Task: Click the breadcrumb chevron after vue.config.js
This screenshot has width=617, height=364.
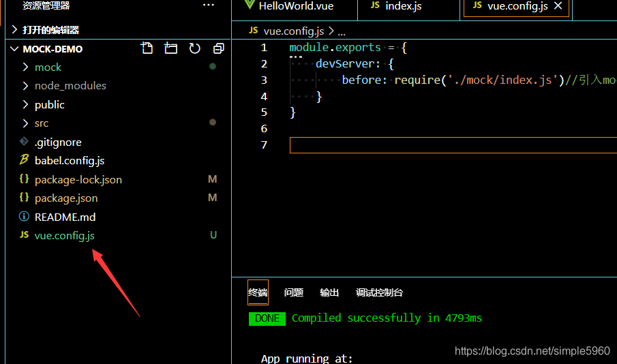Action: coord(331,31)
